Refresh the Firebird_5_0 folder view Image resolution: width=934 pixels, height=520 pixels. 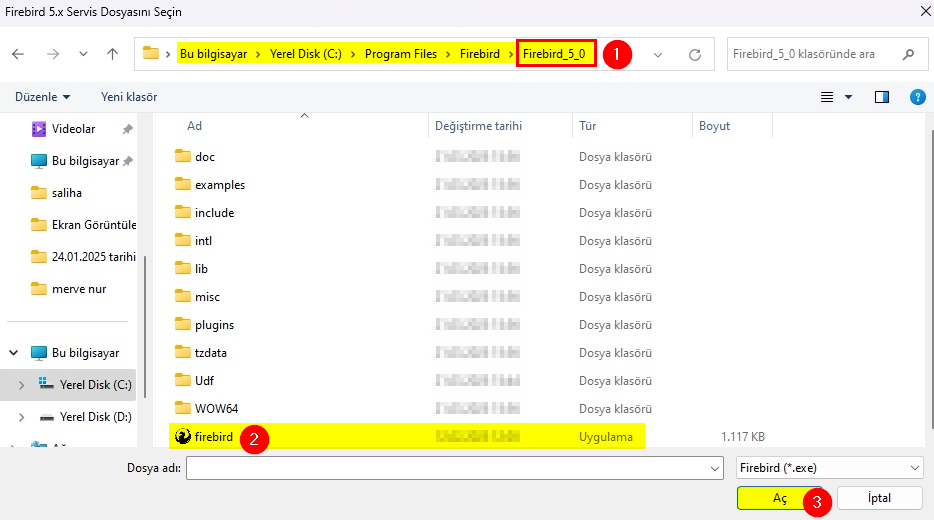point(695,55)
